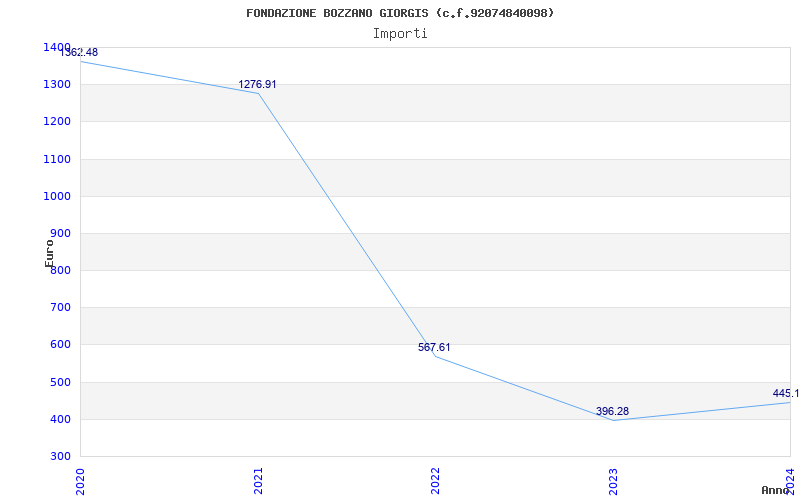This screenshot has height=500, width=800.
Task: Click the 2021 x-axis label
Action: point(258,482)
